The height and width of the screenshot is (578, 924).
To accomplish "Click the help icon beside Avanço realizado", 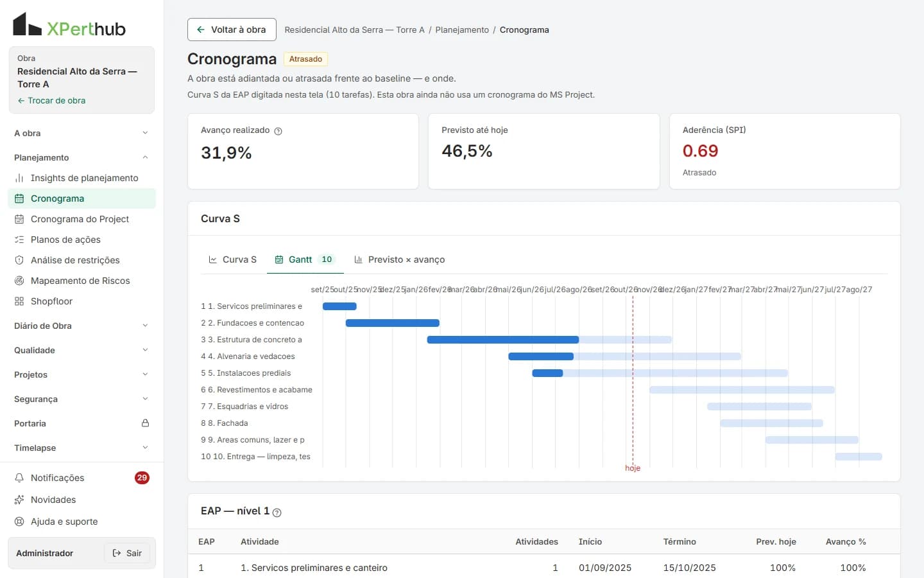I will [x=278, y=131].
